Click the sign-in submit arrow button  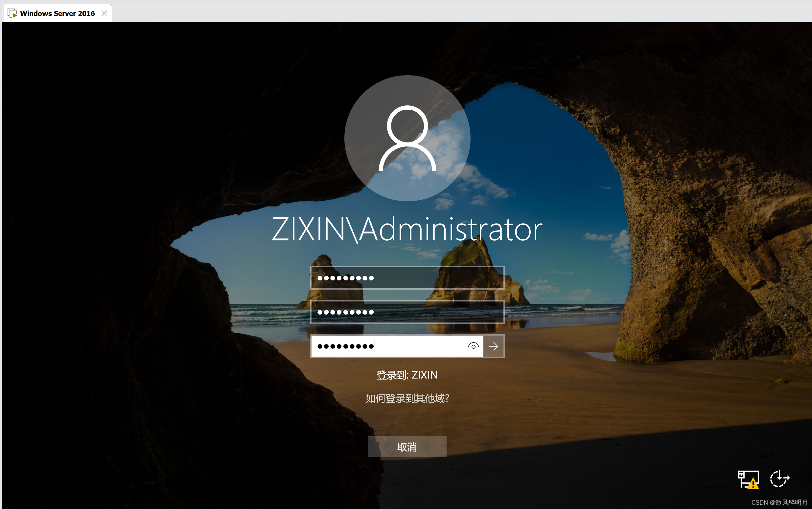point(495,345)
